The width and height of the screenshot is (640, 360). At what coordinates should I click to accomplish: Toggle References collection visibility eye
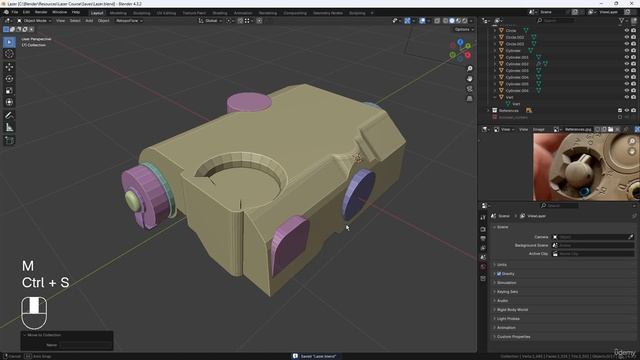click(627, 111)
